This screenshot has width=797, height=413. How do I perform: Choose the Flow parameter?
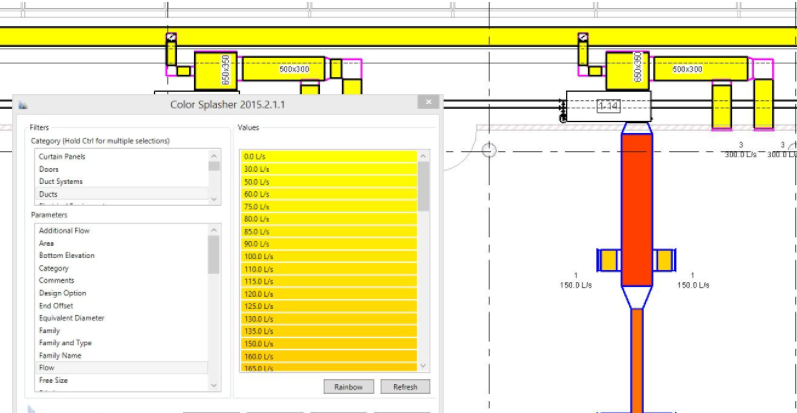(121, 368)
